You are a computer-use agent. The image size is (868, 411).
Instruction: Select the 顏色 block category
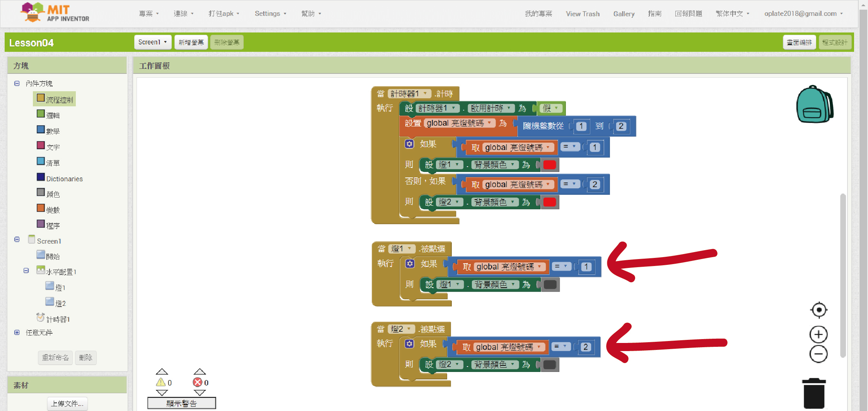[x=48, y=194]
